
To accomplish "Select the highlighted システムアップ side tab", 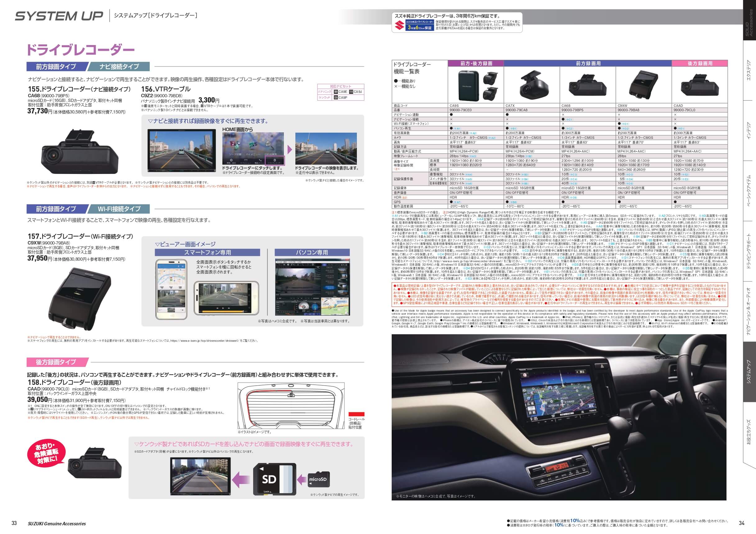I will click(x=749, y=372).
